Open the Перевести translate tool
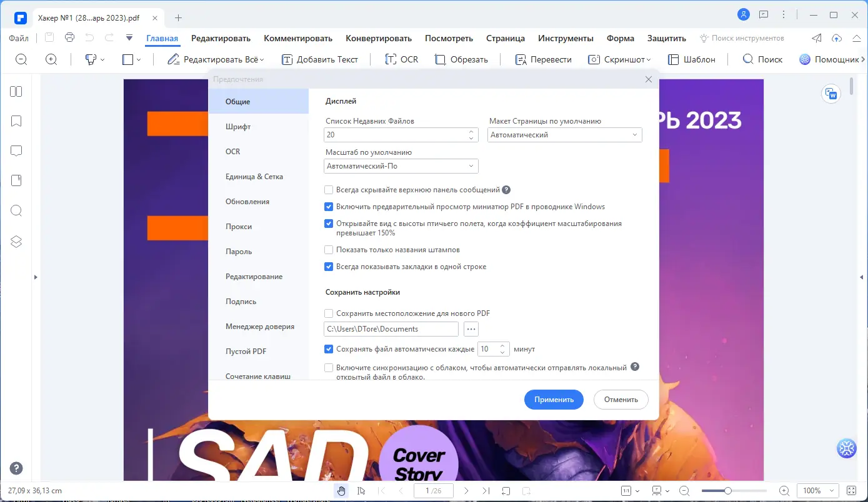 point(543,59)
